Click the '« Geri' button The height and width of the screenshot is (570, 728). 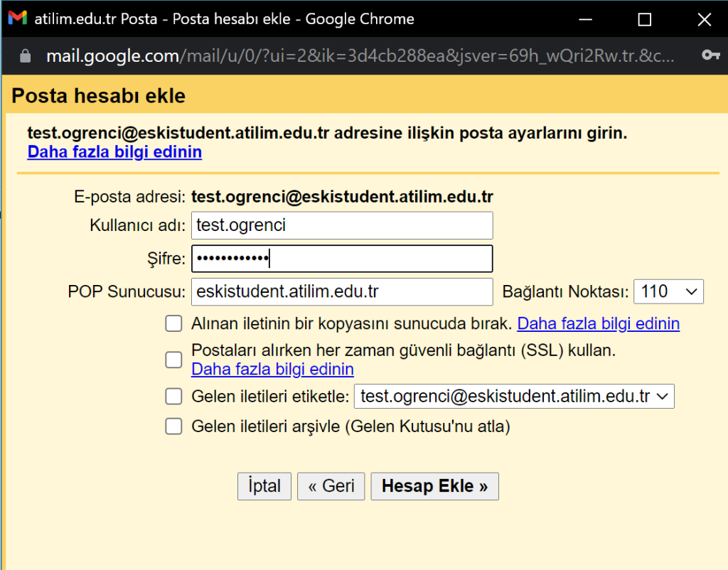coord(331,486)
